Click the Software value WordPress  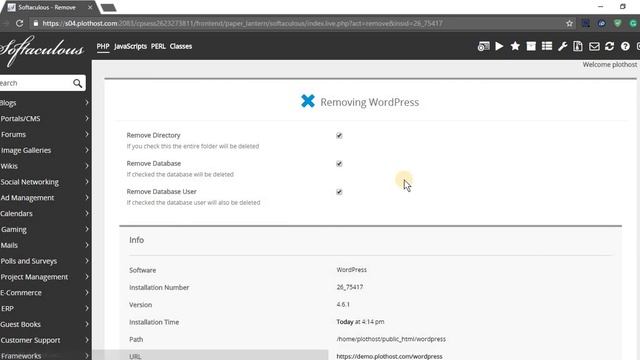(351, 270)
